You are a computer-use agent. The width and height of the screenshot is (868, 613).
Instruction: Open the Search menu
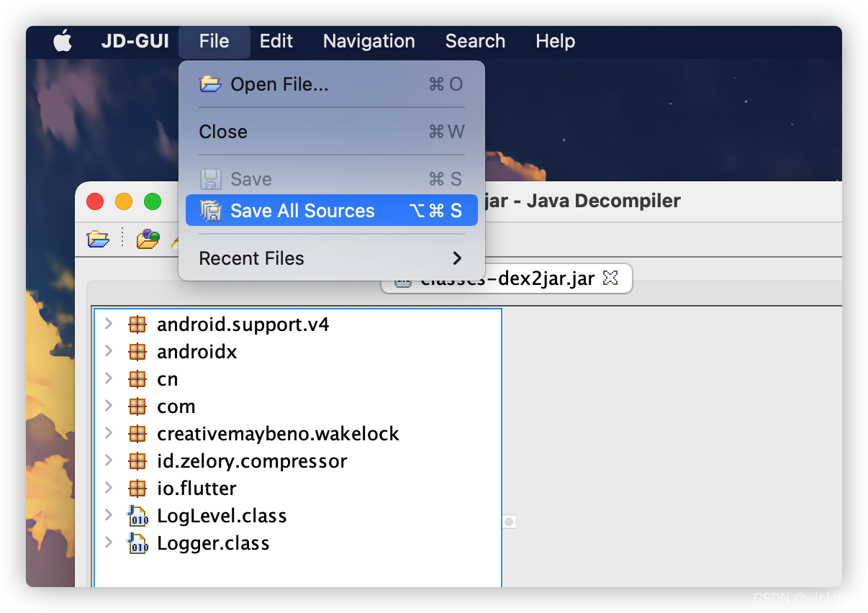coord(475,41)
